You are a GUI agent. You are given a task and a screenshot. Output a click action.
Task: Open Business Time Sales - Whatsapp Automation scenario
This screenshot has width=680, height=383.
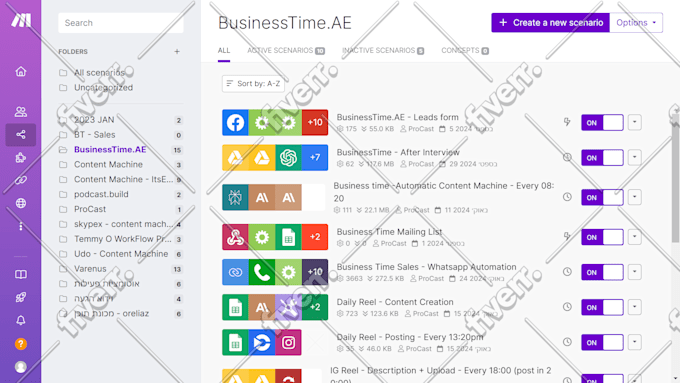pyautogui.click(x=426, y=267)
